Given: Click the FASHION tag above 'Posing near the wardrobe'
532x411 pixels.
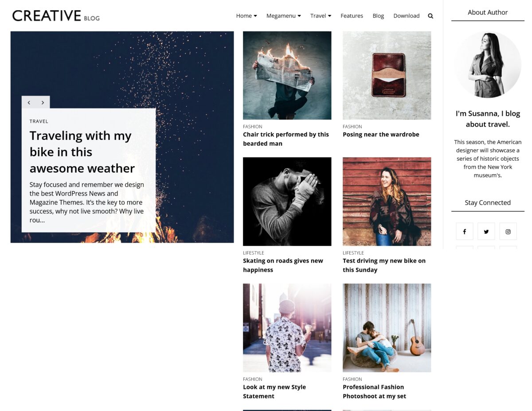Looking at the screenshot, I should click(352, 127).
